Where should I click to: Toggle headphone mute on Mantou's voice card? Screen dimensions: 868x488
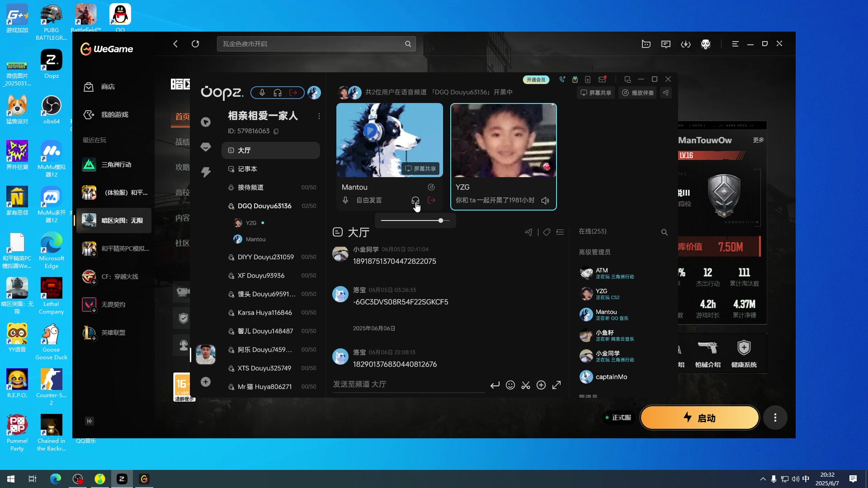[x=415, y=200]
